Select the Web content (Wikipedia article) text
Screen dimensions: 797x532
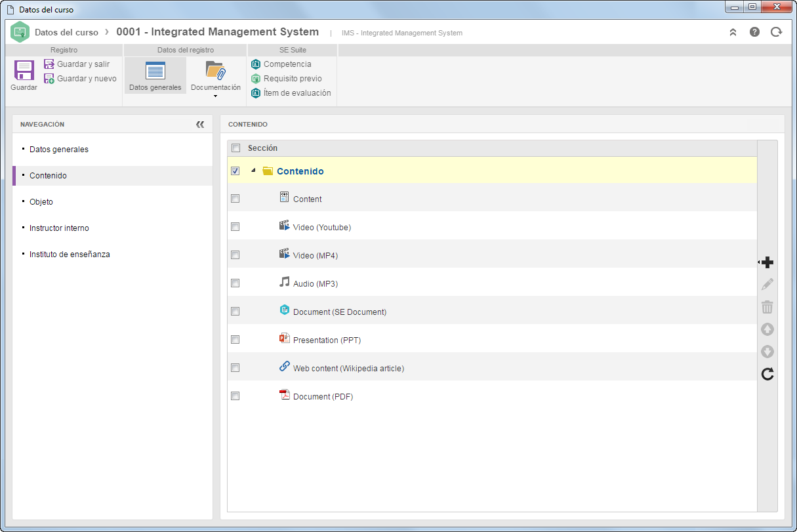pyautogui.click(x=348, y=369)
